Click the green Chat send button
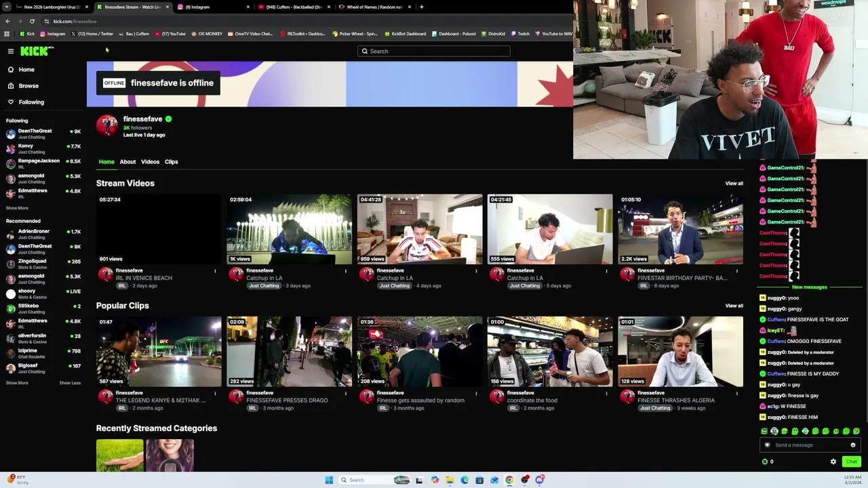The image size is (868, 488). coord(852,462)
